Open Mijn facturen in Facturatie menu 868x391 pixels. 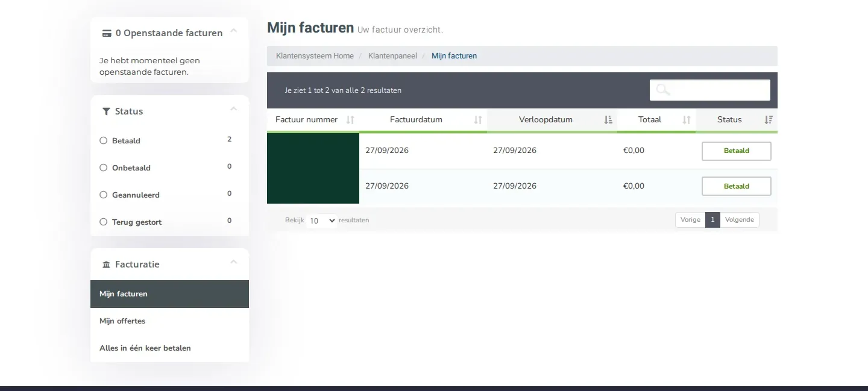coord(169,294)
